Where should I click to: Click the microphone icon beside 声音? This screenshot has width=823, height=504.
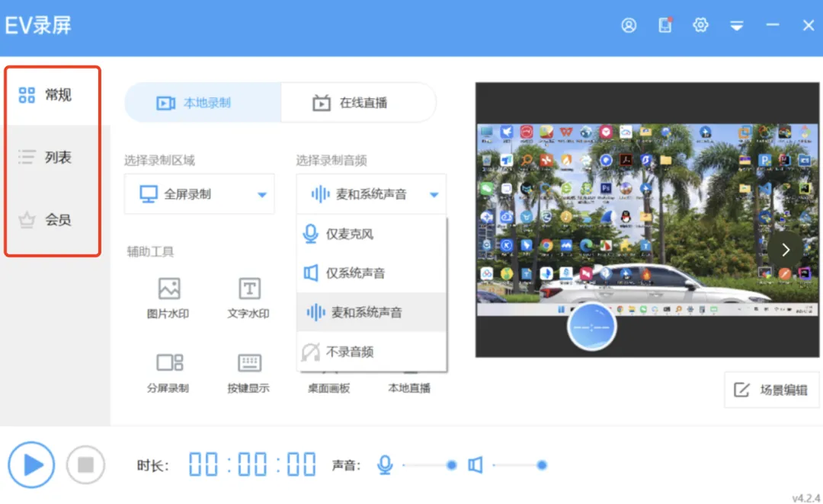385,464
